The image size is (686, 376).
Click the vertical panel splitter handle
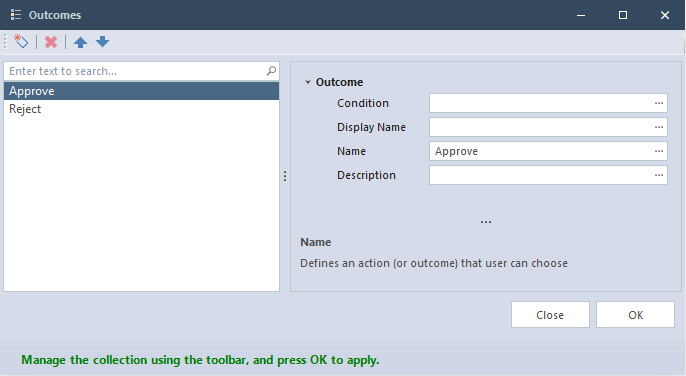coord(285,176)
